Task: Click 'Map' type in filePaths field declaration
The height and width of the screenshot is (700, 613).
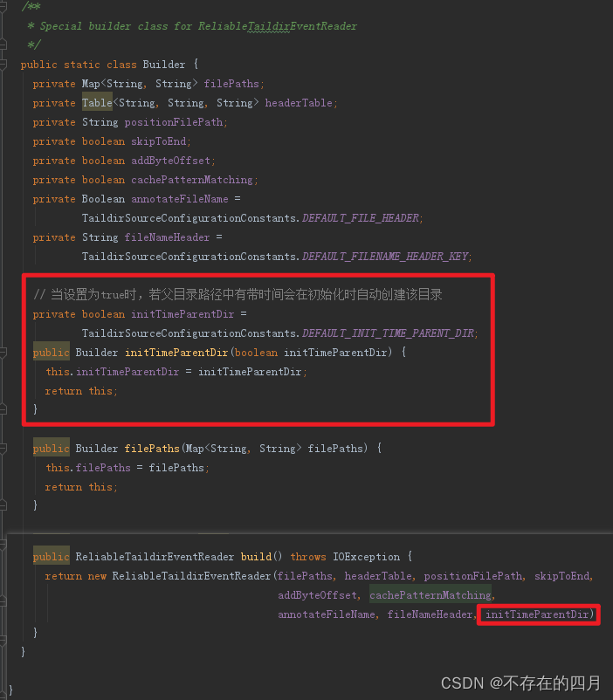Action: click(x=91, y=84)
